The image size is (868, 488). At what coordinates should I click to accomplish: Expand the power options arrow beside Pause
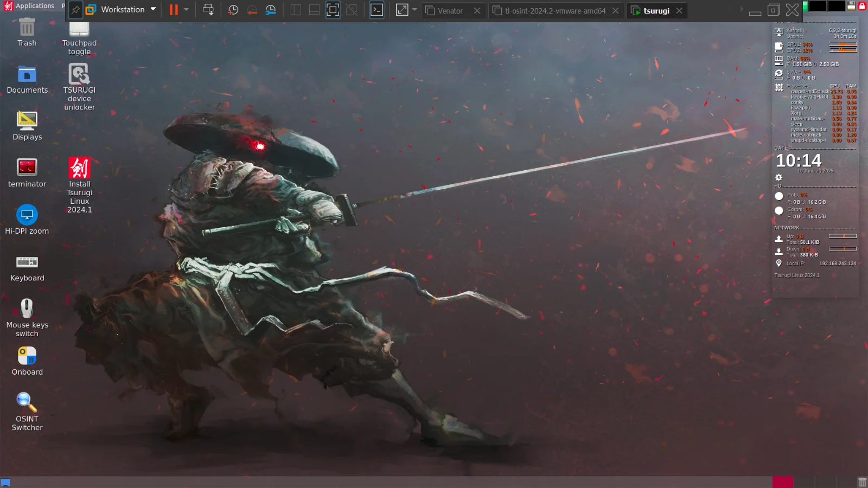(x=187, y=10)
